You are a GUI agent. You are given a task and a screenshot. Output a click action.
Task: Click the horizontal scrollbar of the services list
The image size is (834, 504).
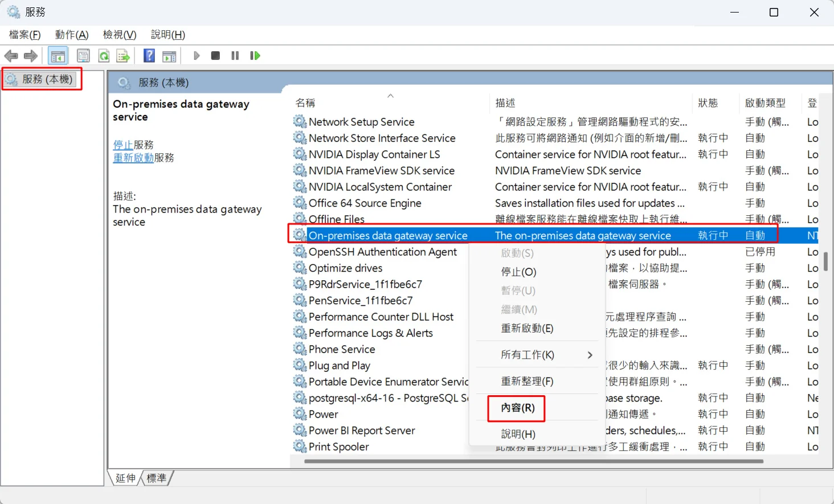tap(533, 461)
